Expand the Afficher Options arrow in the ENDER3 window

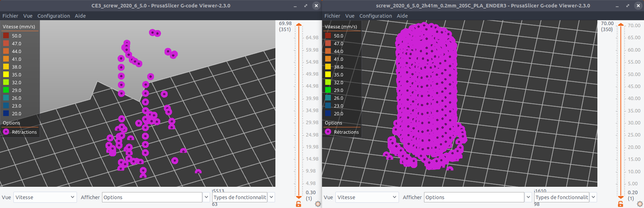529,197
